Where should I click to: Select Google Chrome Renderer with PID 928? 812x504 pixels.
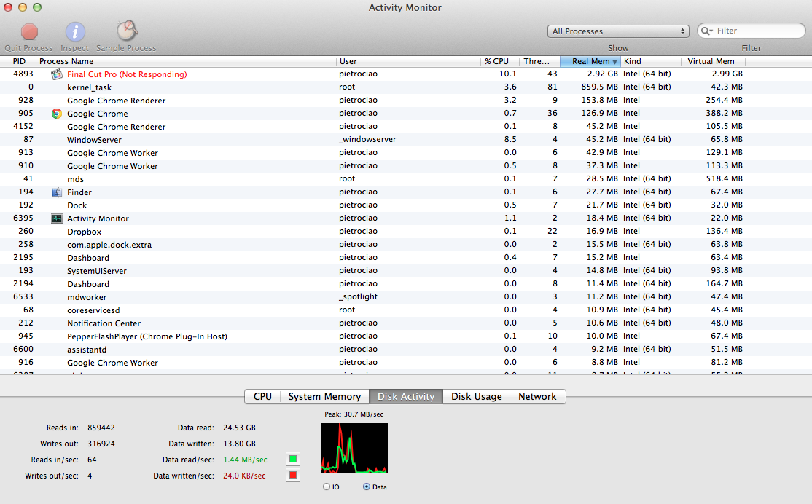(x=406, y=101)
